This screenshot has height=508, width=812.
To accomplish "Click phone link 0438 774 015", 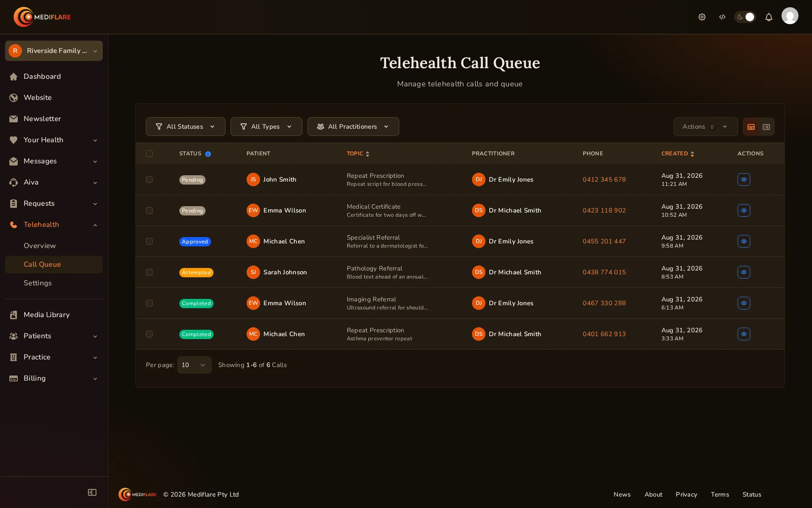I will pyautogui.click(x=604, y=272).
